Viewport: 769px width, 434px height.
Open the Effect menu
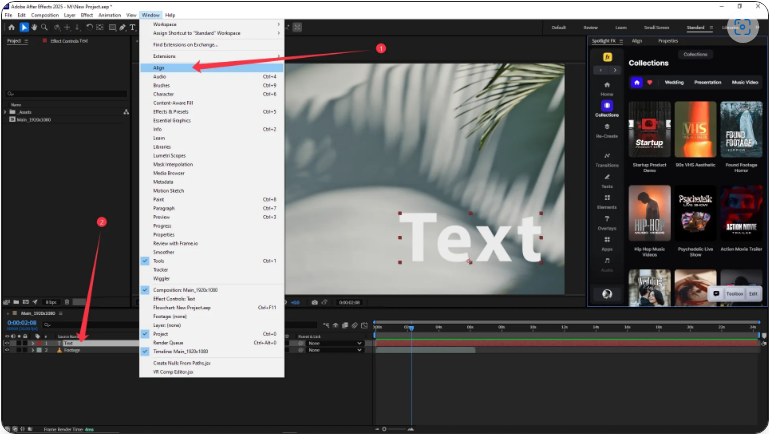(87, 15)
